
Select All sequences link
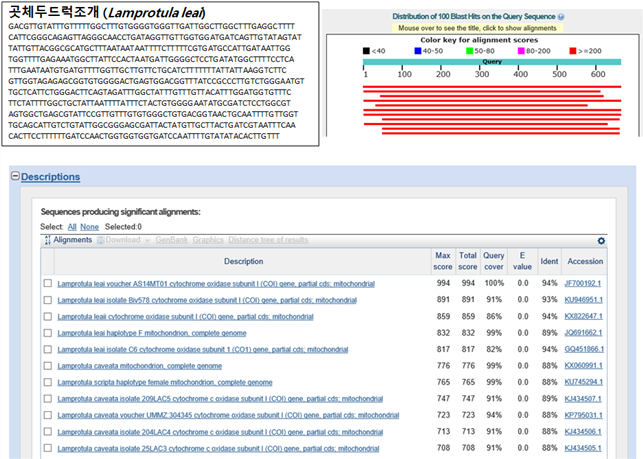coord(72,227)
